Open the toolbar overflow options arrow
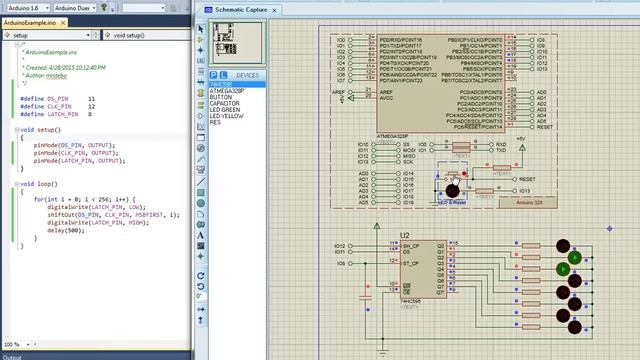Image resolution: width=640 pixels, height=360 pixels. coord(112,9)
